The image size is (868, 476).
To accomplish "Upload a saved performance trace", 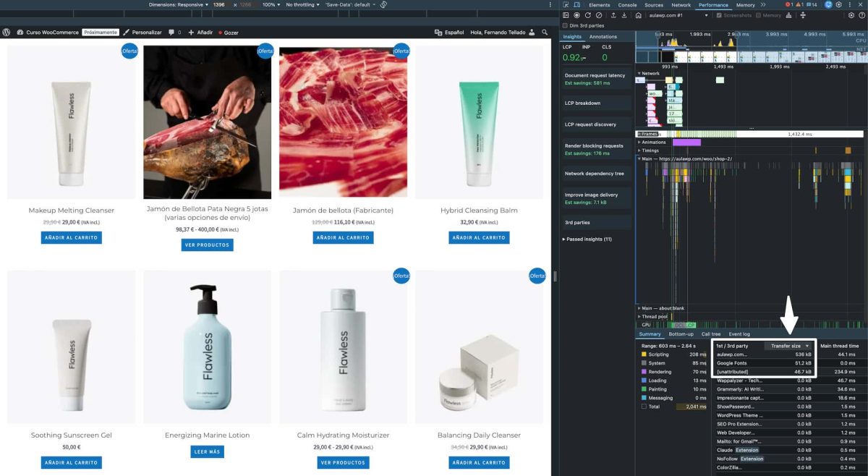I will tap(613, 15).
